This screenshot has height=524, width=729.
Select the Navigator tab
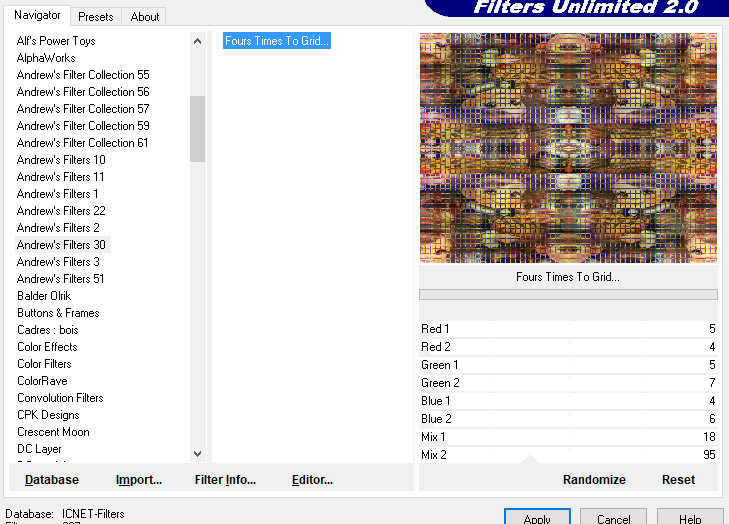coord(37,15)
